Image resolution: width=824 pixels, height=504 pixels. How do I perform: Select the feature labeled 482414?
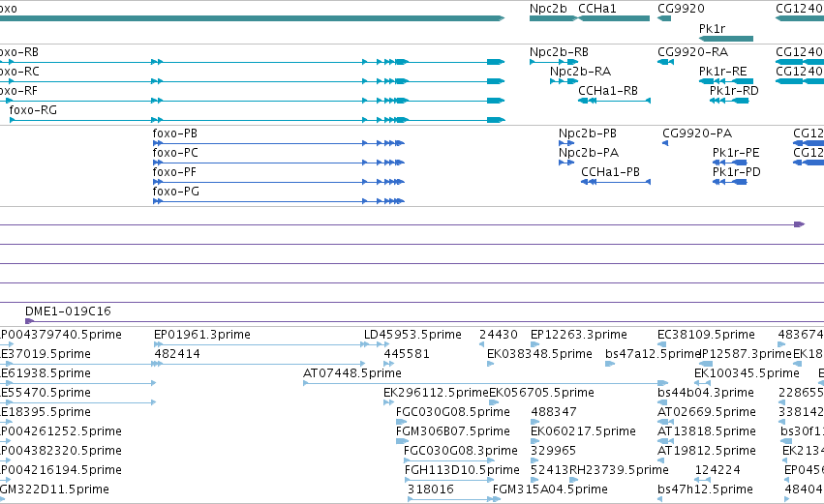point(177,354)
